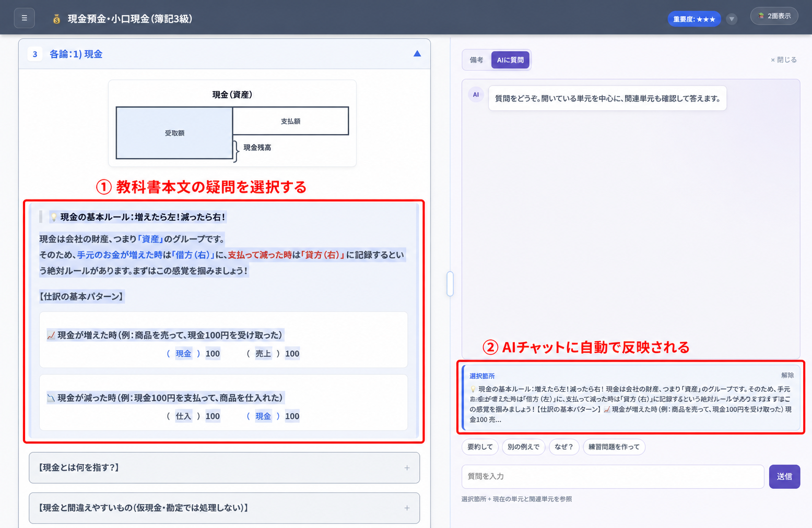812x528 pixels.
Task: Open the hamburger menu in the header
Action: [x=24, y=18]
